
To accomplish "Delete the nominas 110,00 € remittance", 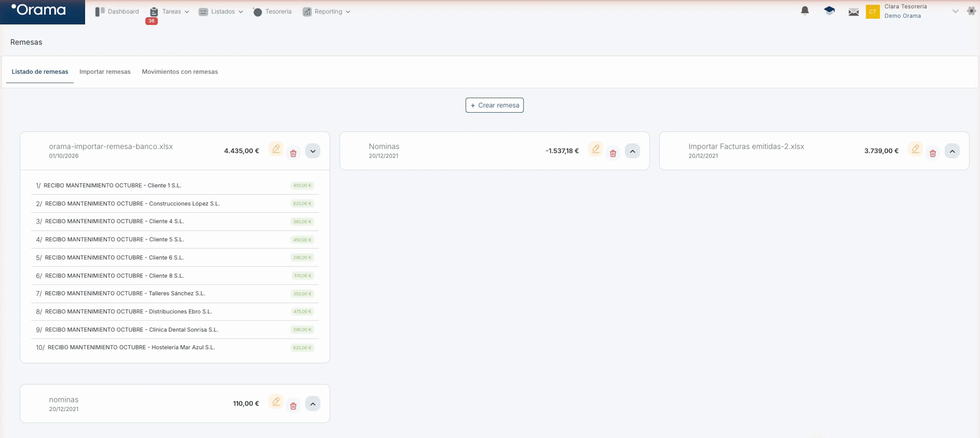I will pos(293,406).
